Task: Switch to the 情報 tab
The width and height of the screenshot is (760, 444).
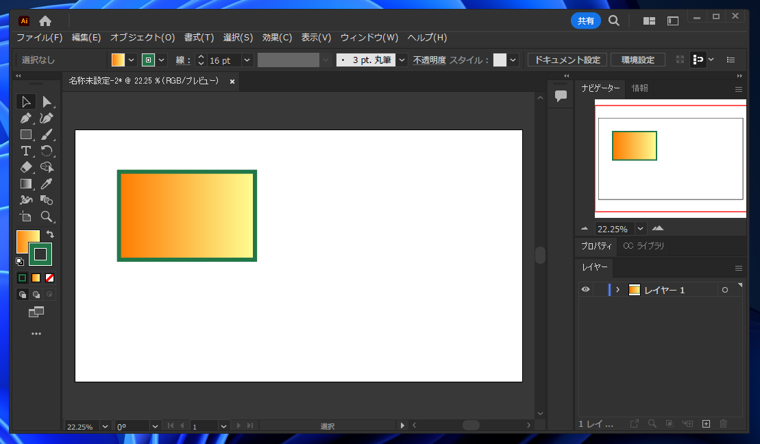Action: pos(639,88)
